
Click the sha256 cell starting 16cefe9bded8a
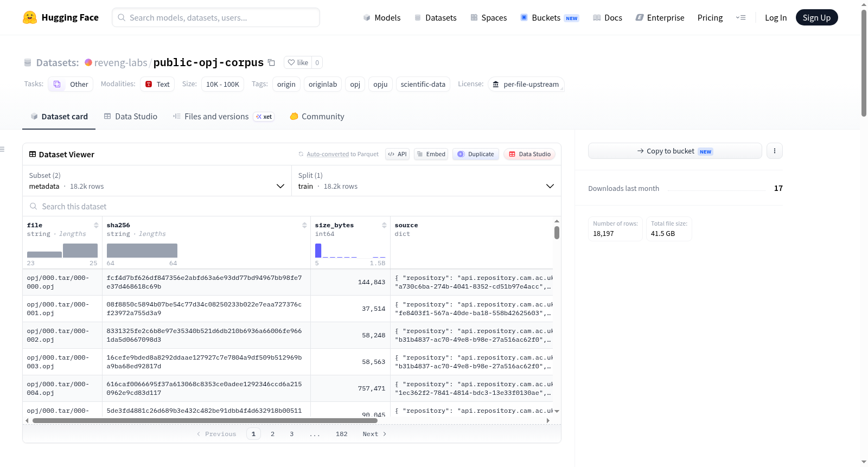(x=206, y=362)
